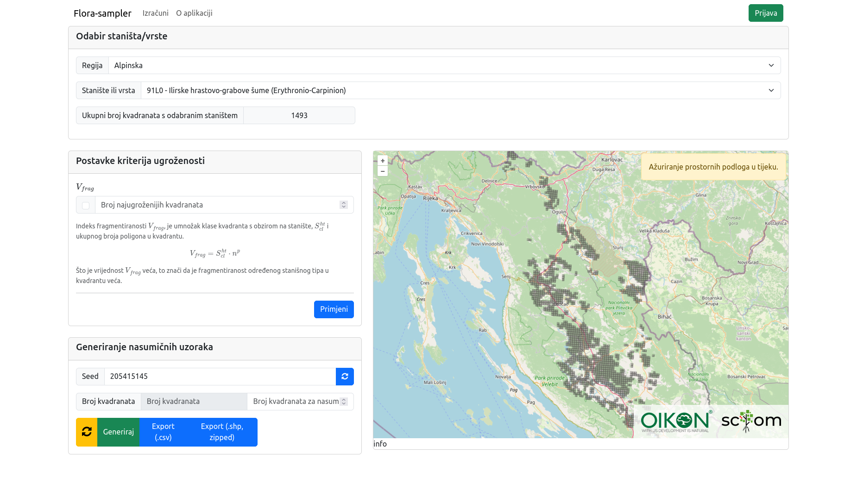Export results as zipped shapefile
This screenshot has width=857, height=504.
222,432
